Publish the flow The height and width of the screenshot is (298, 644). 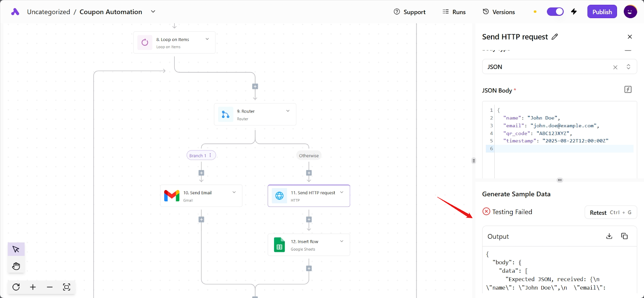tap(602, 12)
